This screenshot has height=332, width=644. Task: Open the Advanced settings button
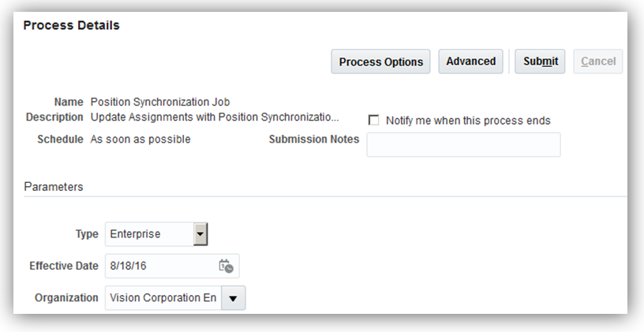(470, 62)
